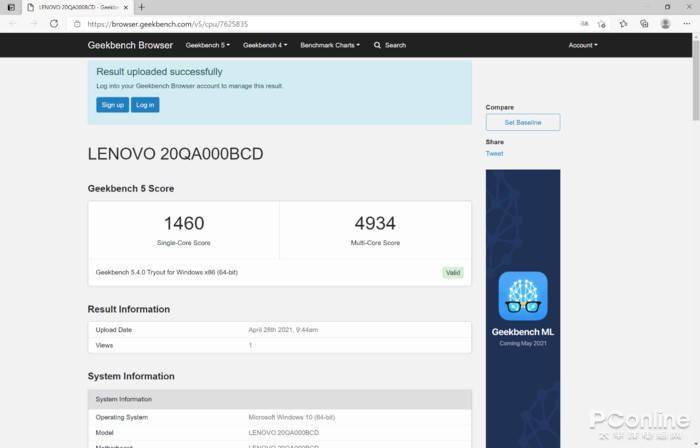Click the site info lock icon
Image resolution: width=700 pixels, height=448 pixels.
pos(77,24)
